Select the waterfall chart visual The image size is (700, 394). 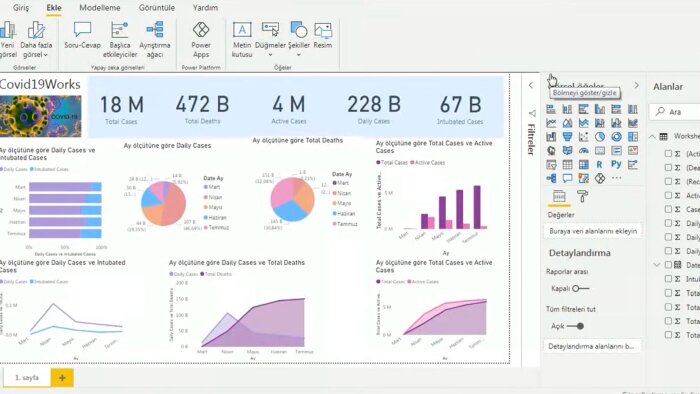pos(551,137)
